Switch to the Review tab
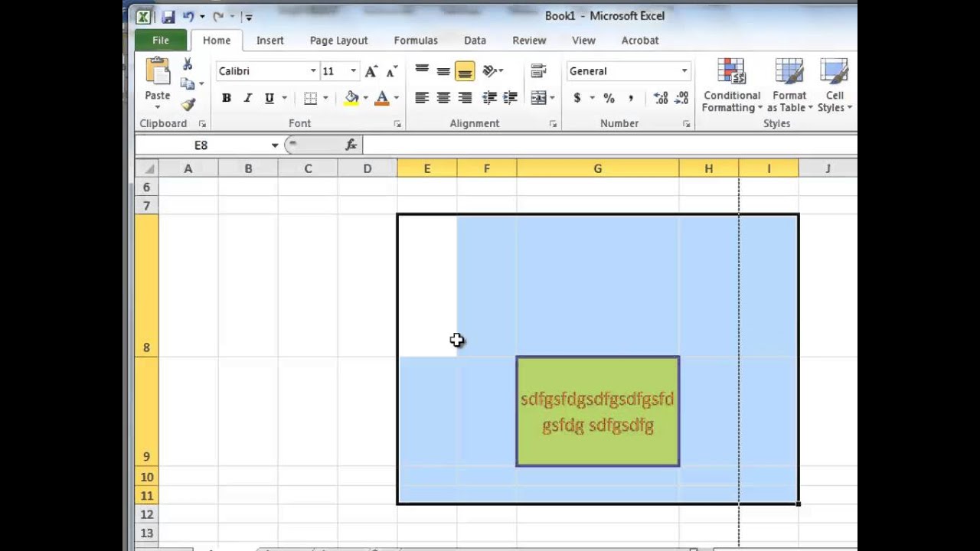 click(x=529, y=41)
